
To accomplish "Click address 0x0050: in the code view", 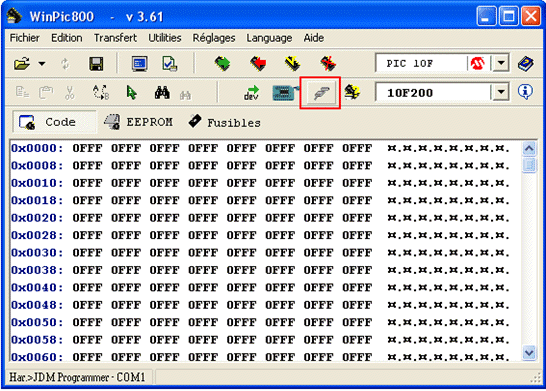I will tap(37, 322).
